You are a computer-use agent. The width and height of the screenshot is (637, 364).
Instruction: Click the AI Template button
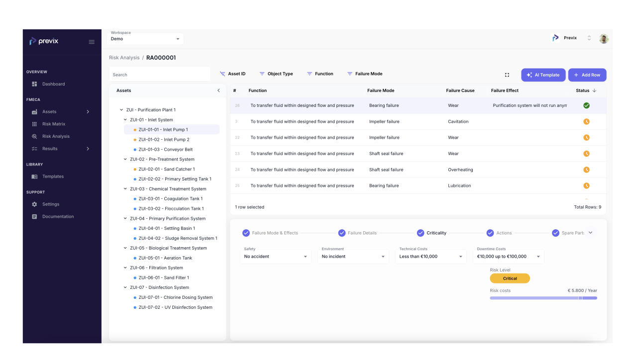pos(543,75)
